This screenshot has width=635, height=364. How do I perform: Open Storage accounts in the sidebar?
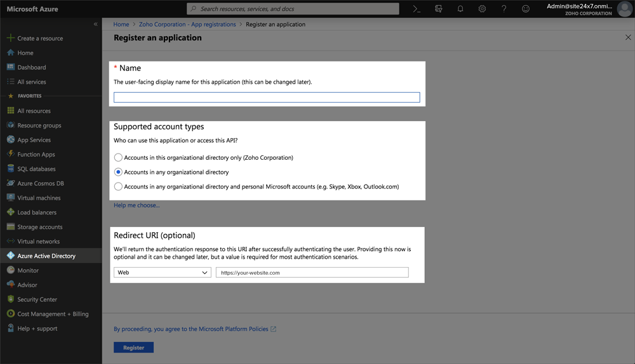point(39,227)
